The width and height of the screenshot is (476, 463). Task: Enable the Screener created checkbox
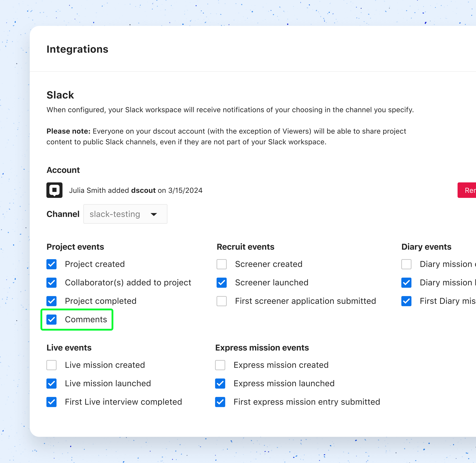coord(221,264)
